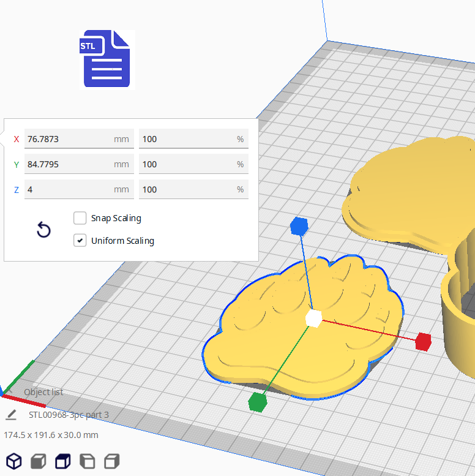Uncheck the Uniform Scaling checkbox

(x=80, y=241)
